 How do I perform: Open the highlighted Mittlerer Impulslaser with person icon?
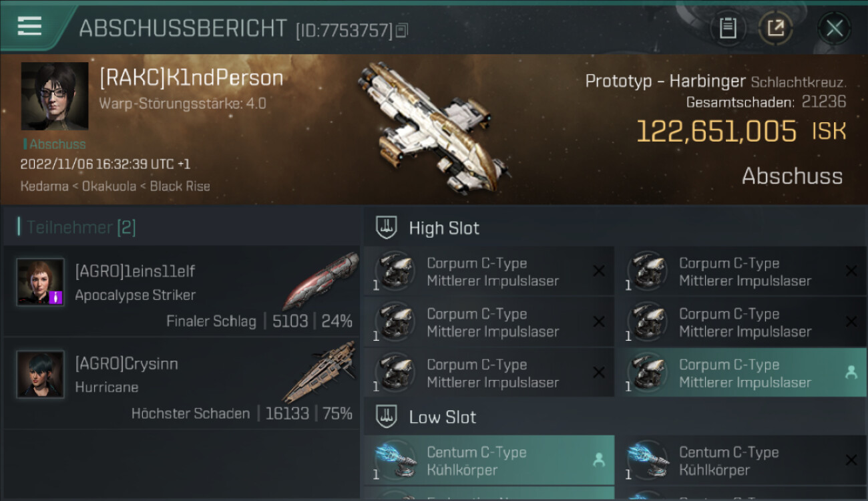pos(741,373)
